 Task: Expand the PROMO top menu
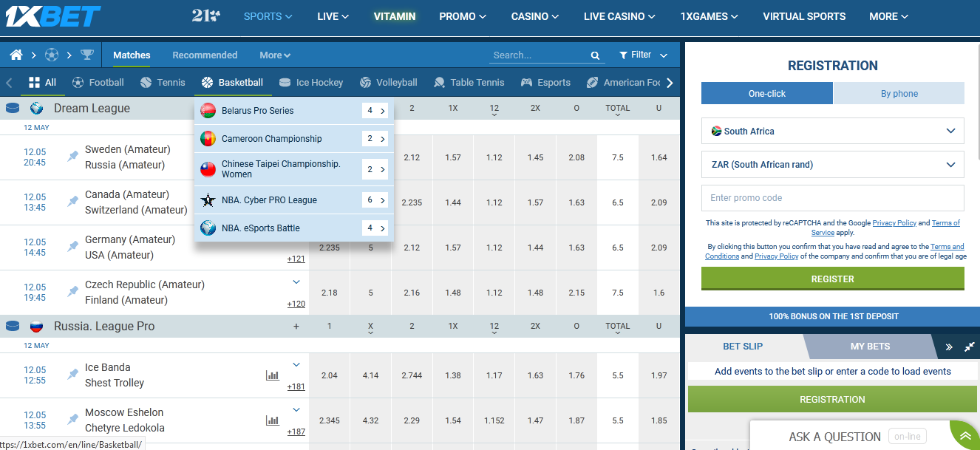click(x=463, y=16)
